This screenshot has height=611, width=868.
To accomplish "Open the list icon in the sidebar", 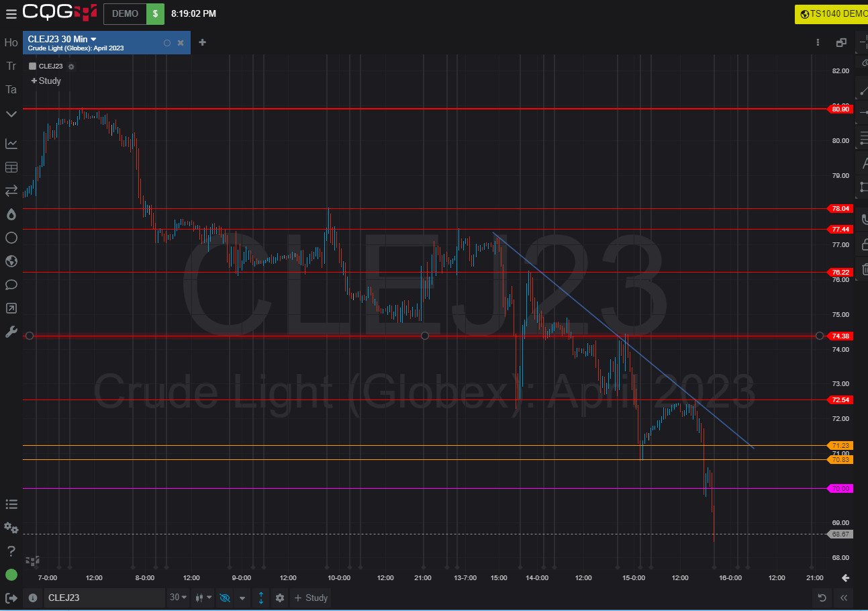I will [x=11, y=504].
